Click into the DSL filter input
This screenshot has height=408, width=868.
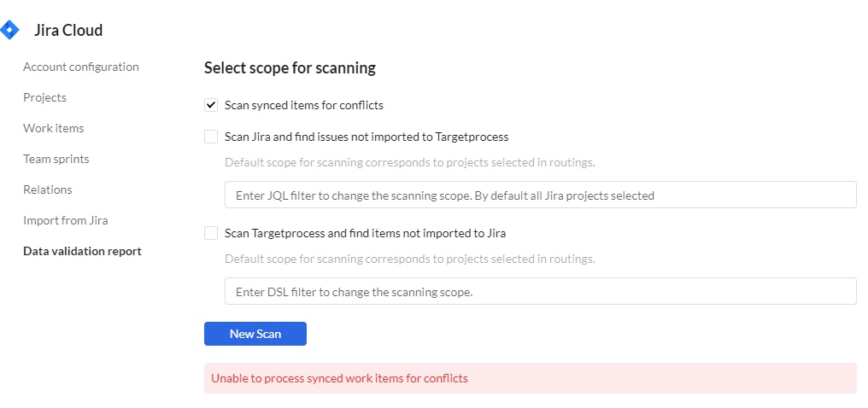(540, 292)
